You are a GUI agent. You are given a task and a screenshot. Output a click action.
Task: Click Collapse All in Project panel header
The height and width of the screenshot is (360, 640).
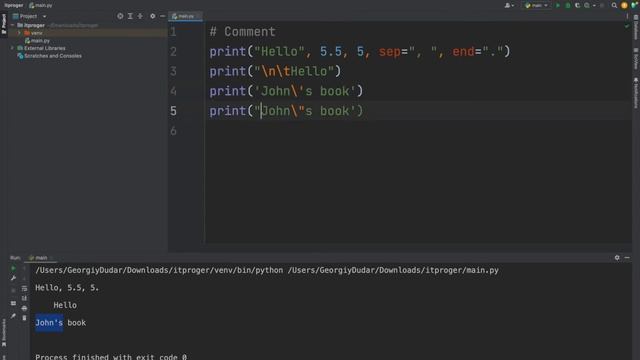pyautogui.click(x=140, y=16)
